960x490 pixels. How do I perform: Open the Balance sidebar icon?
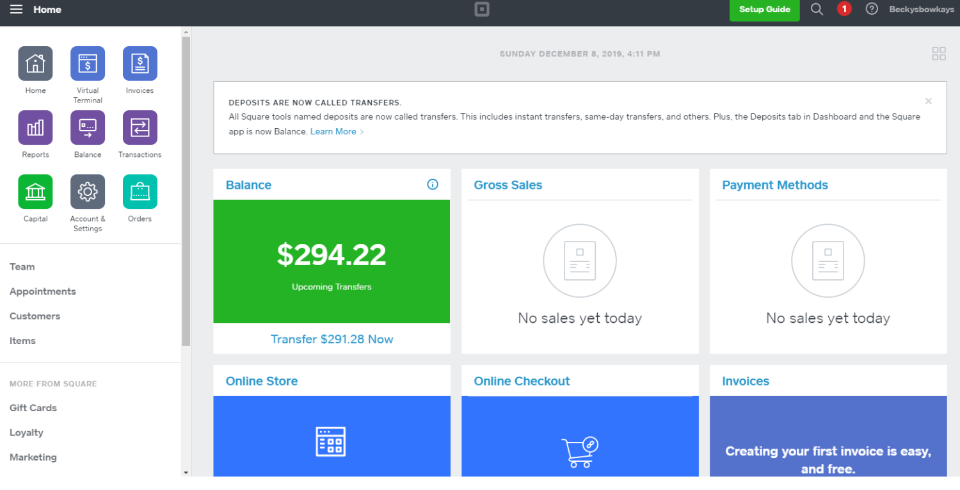tap(88, 127)
